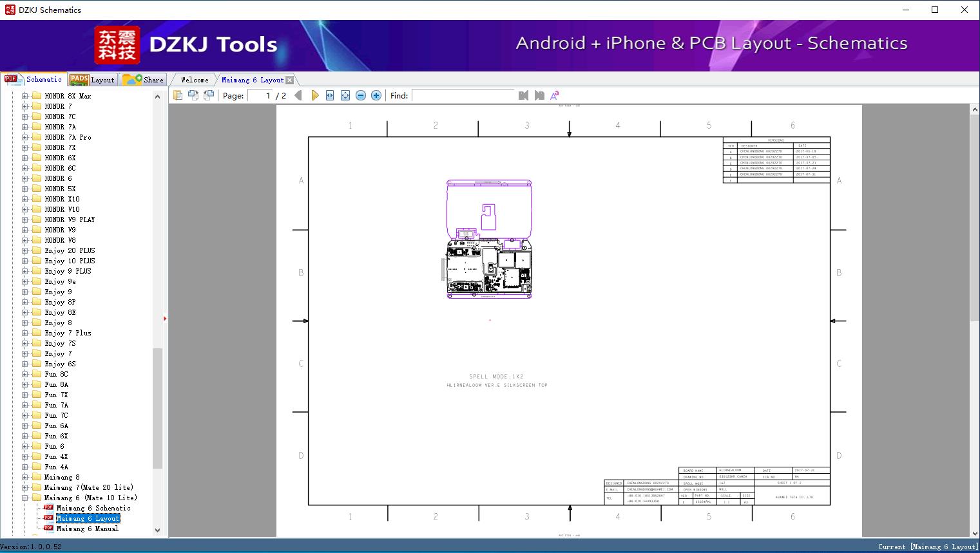The width and height of the screenshot is (980, 553).
Task: Zoom out with the minus icon
Action: (x=361, y=95)
